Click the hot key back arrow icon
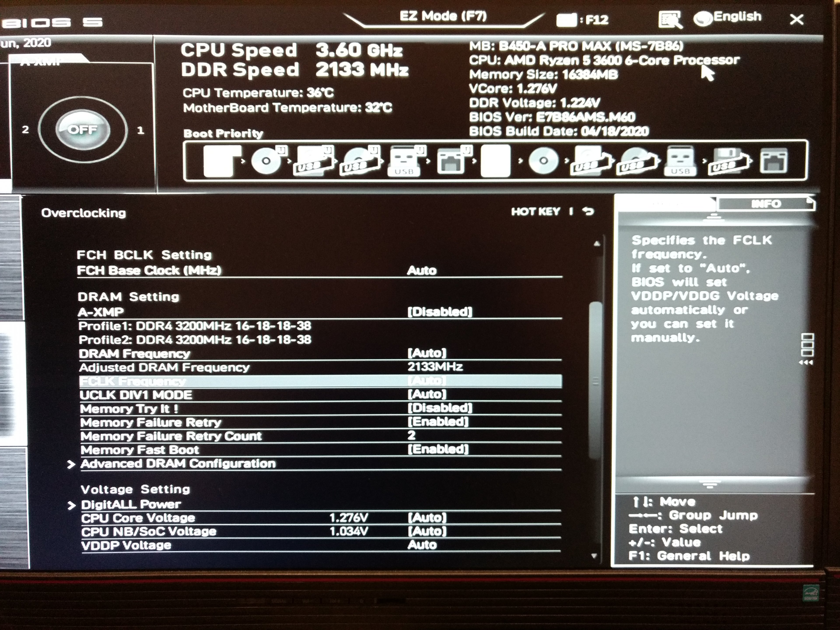The height and width of the screenshot is (630, 840). click(588, 211)
